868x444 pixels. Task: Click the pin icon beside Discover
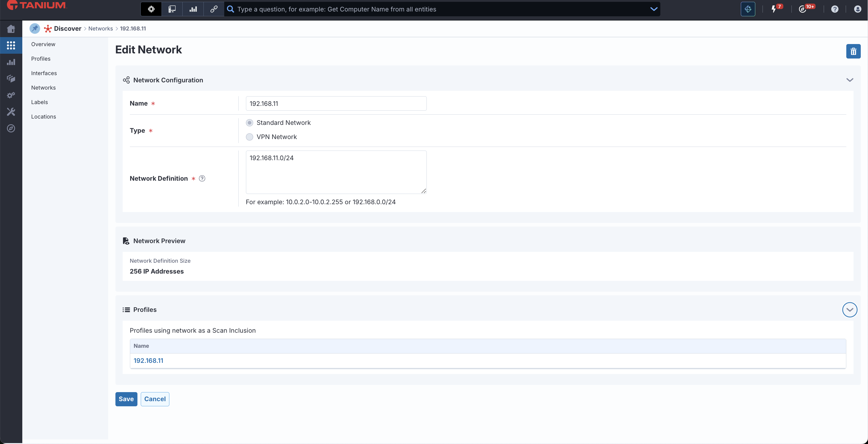[35, 29]
